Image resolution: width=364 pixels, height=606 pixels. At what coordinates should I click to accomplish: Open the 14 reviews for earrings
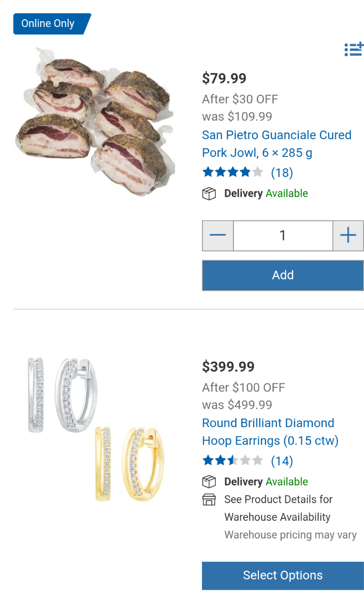282,461
